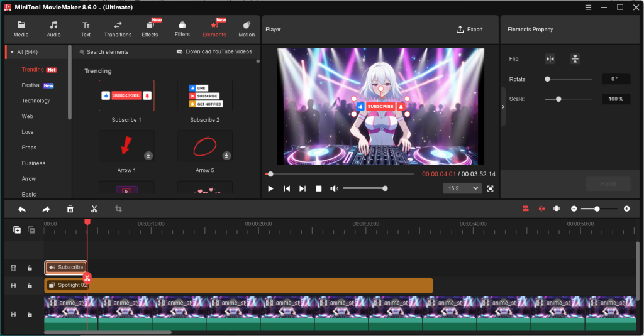Collapse the All (544) elements category
The height and width of the screenshot is (336, 644).
click(x=12, y=52)
